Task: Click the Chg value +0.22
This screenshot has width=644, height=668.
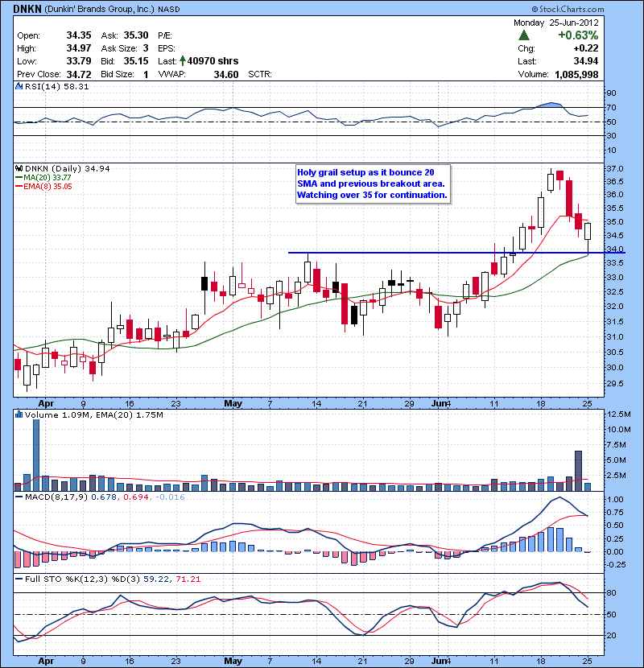Action: (586, 48)
